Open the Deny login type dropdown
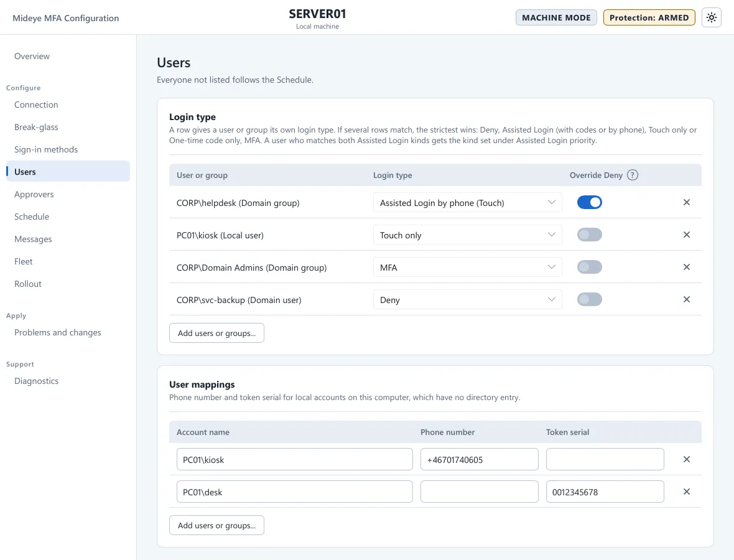 [467, 300]
